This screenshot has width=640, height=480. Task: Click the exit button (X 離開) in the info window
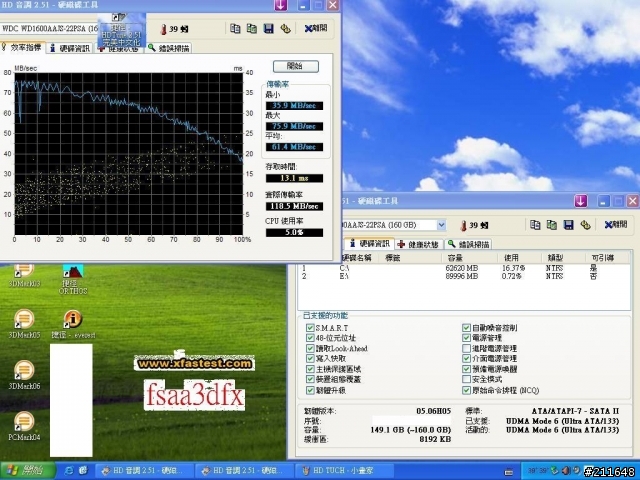[616, 224]
